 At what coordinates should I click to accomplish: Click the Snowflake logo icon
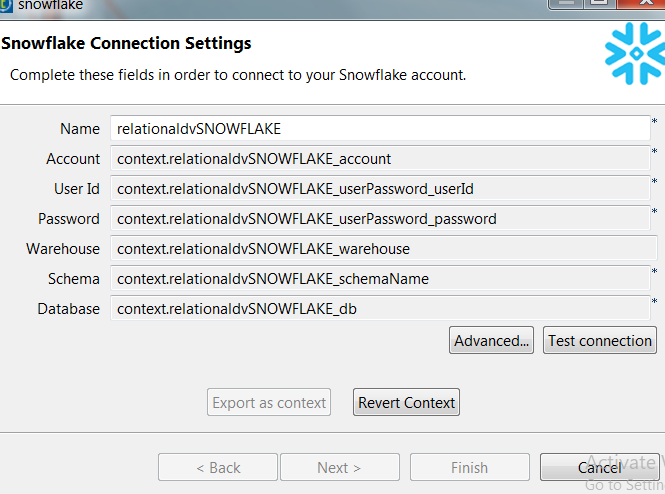(x=635, y=54)
